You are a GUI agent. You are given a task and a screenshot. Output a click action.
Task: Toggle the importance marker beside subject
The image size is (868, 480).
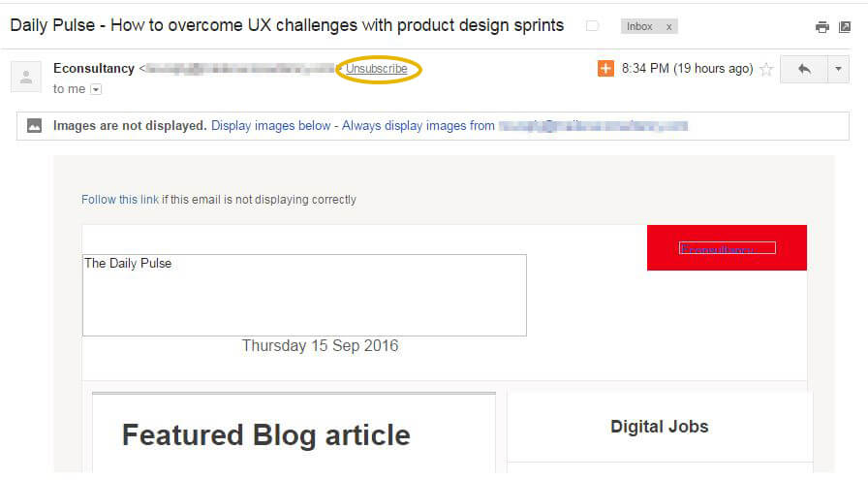coord(592,26)
